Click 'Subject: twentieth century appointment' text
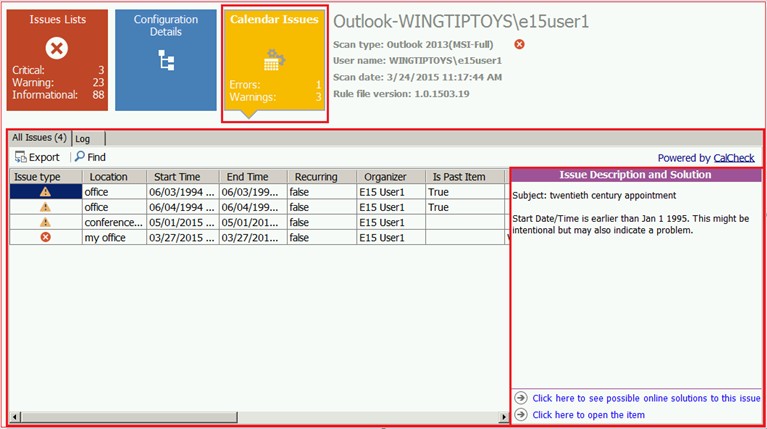 pos(594,195)
